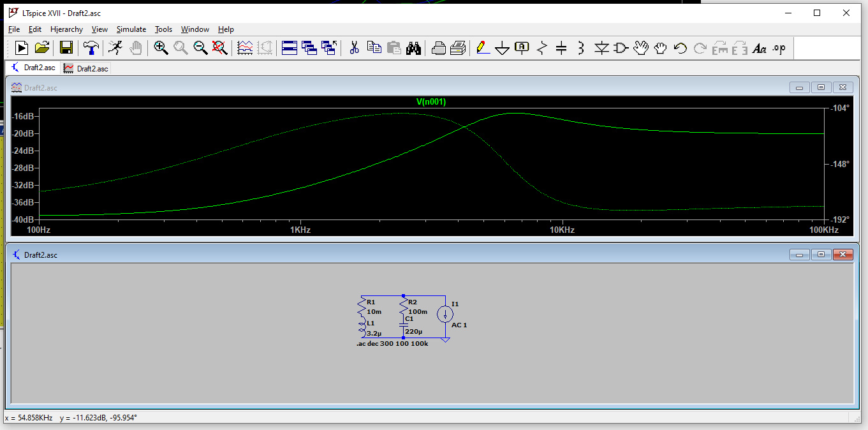Select the L1 3.2µ inductor
Image resolution: width=868 pixels, height=430 pixels.
363,328
